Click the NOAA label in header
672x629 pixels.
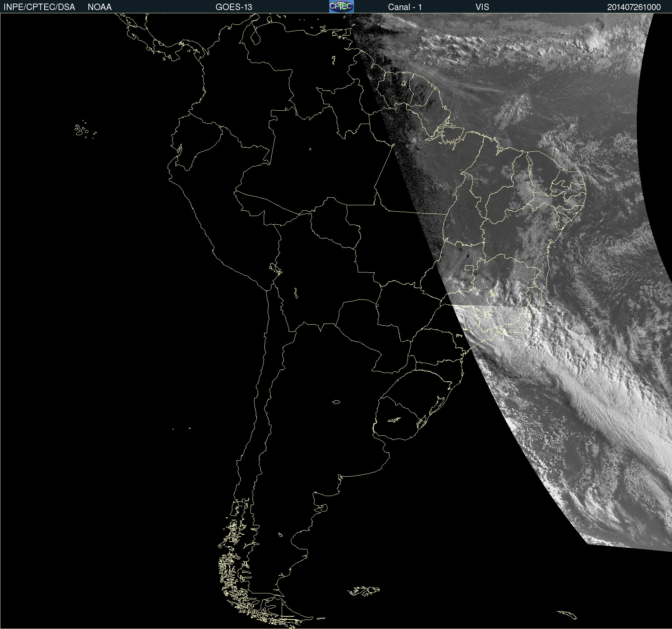click(100, 7)
